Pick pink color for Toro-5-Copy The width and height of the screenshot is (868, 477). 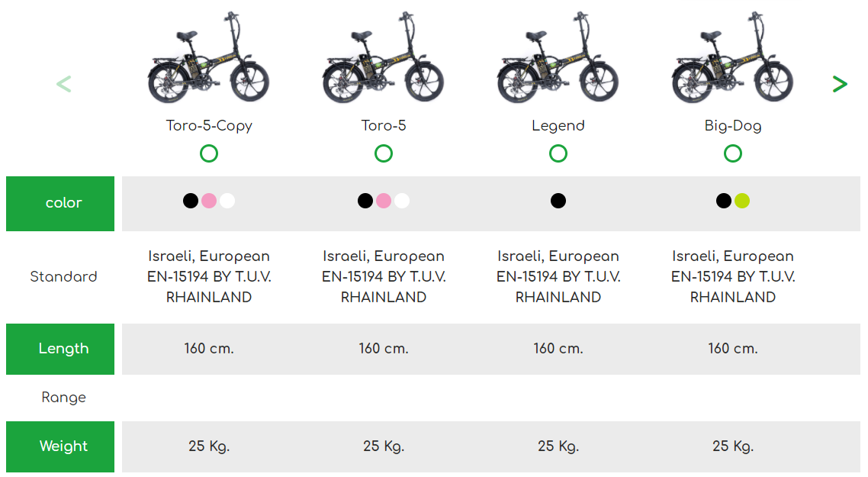pyautogui.click(x=209, y=201)
